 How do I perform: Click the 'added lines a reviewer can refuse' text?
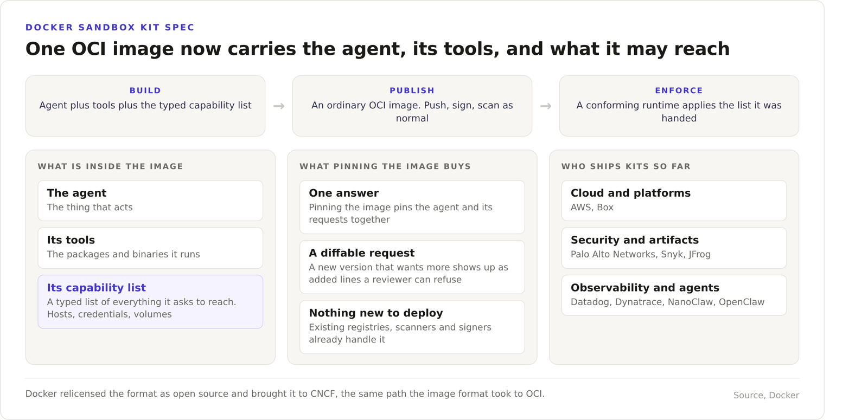pyautogui.click(x=385, y=280)
